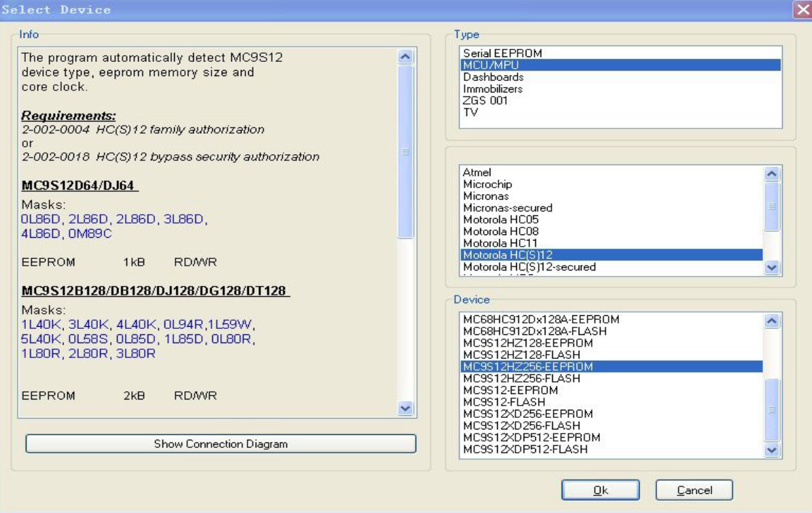Select Motorola HC(S)12 entry
Viewport: 812px width, 513px height.
pos(611,255)
